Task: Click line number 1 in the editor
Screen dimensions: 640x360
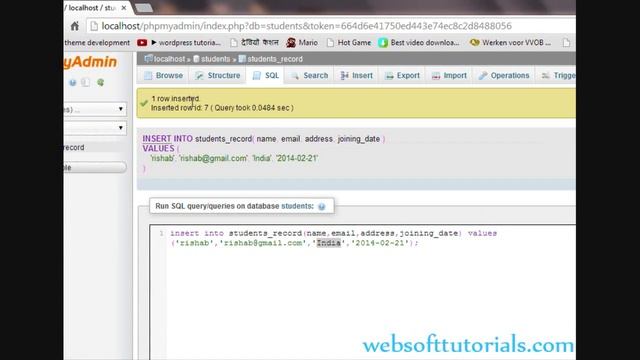Action: tap(162, 233)
